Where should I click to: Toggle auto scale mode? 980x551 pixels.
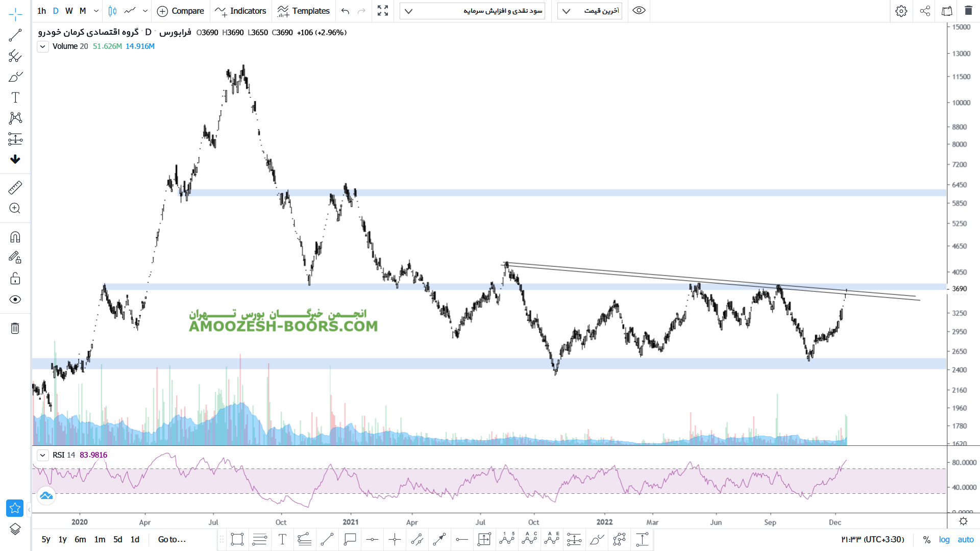click(x=966, y=539)
